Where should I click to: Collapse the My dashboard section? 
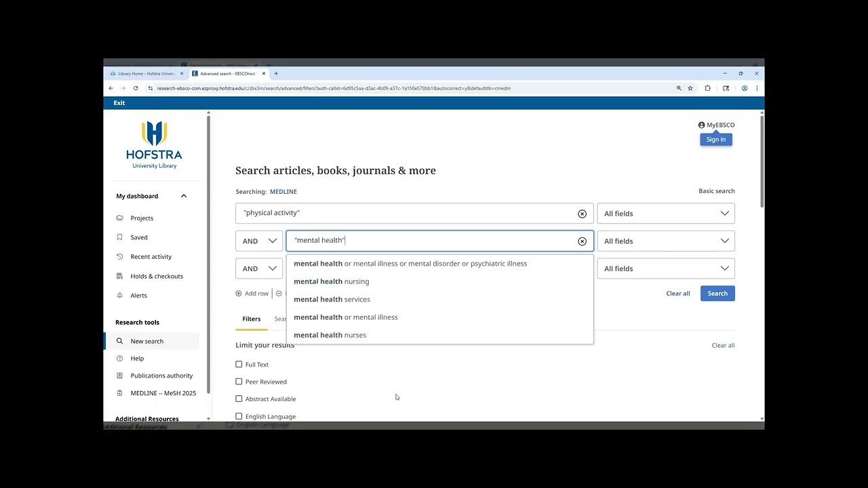[x=184, y=196]
